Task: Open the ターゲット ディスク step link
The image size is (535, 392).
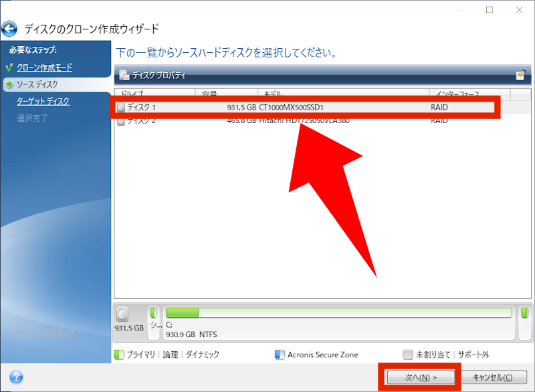Action: coord(43,101)
